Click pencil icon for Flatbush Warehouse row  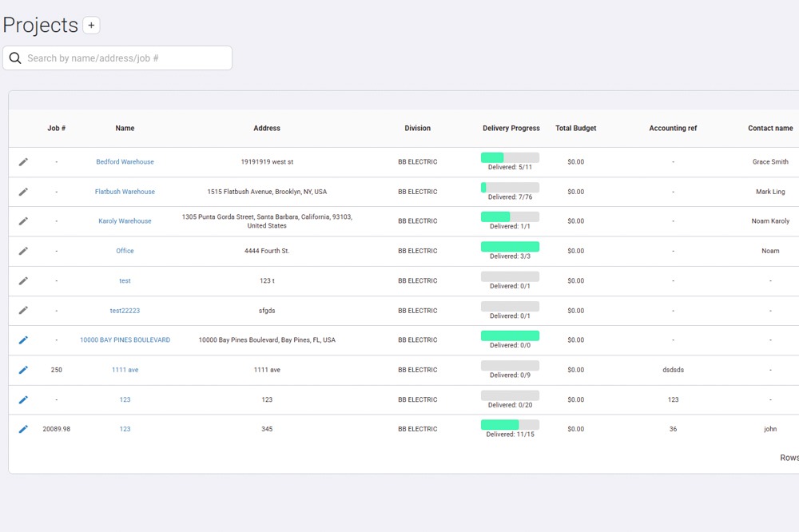pos(23,192)
